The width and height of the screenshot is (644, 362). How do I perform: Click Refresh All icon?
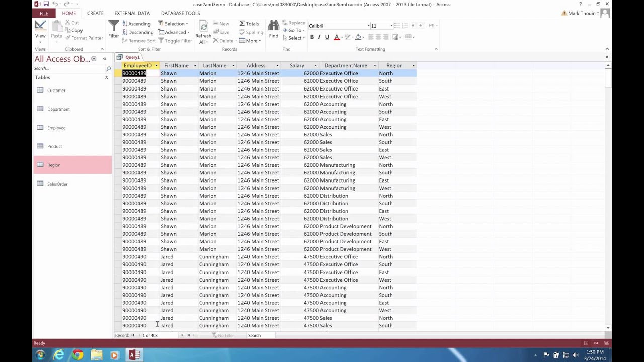203,32
